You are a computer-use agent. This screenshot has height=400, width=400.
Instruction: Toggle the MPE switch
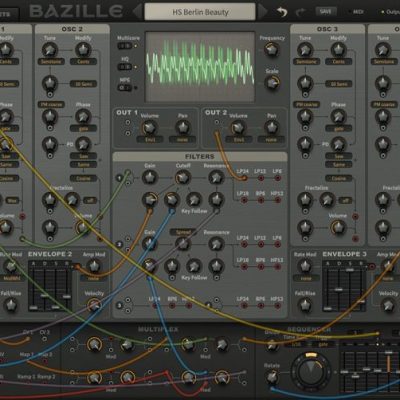[125, 88]
